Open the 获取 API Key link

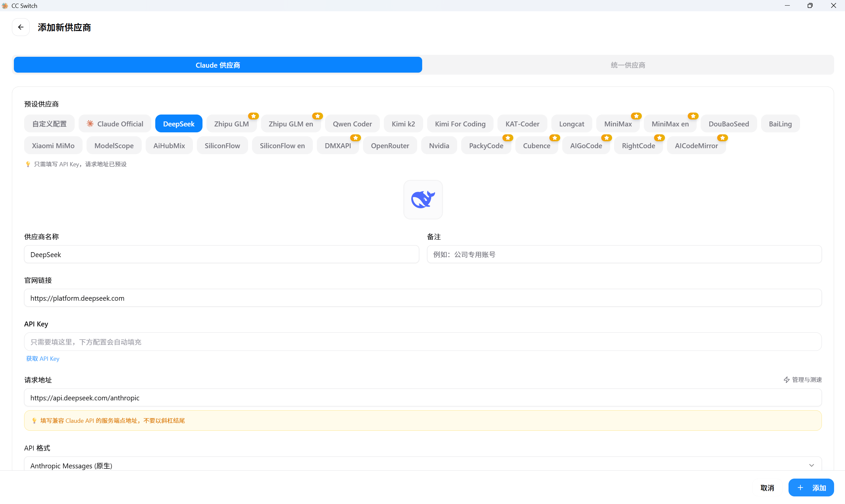click(x=43, y=359)
